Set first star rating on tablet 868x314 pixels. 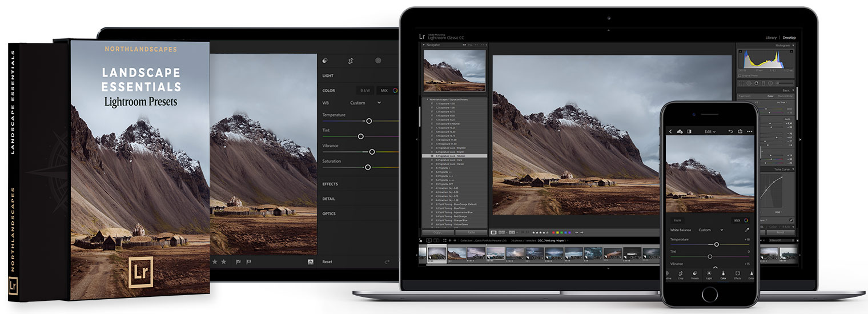pos(215,261)
